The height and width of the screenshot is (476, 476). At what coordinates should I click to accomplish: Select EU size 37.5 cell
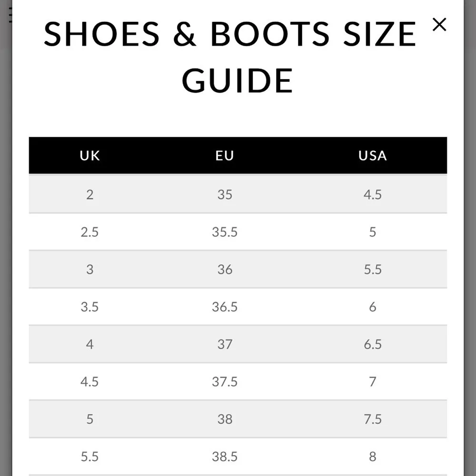tap(225, 382)
